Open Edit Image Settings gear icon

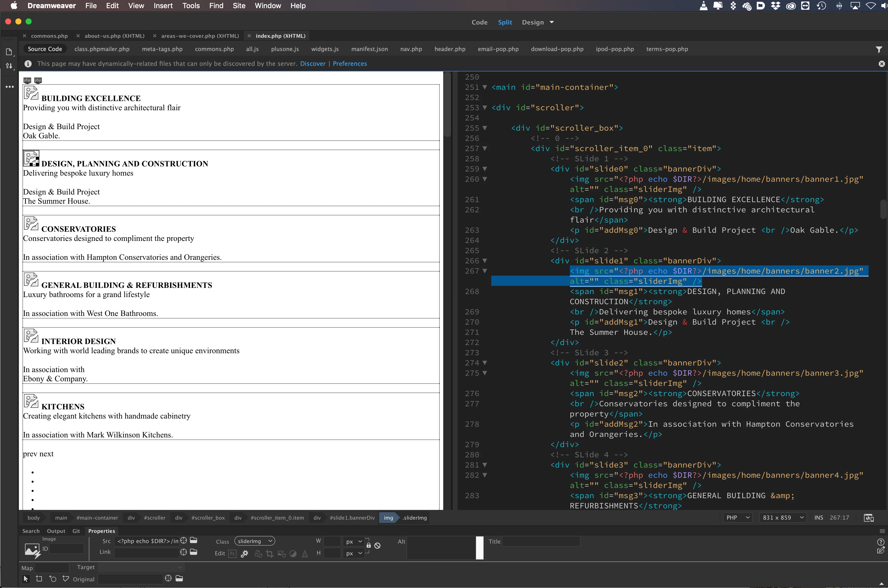[244, 554]
